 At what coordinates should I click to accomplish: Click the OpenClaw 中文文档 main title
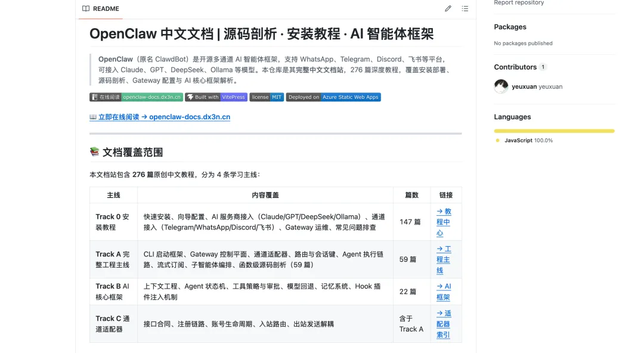(262, 34)
